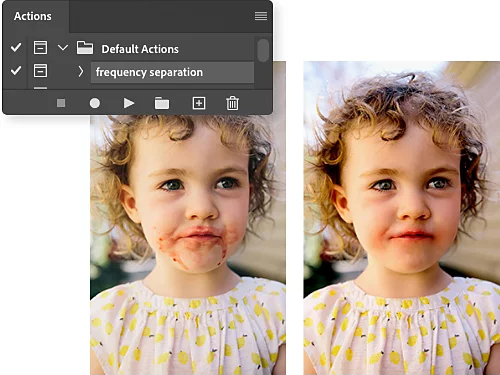Click the Default Actions folder icon

pyautogui.click(x=85, y=48)
